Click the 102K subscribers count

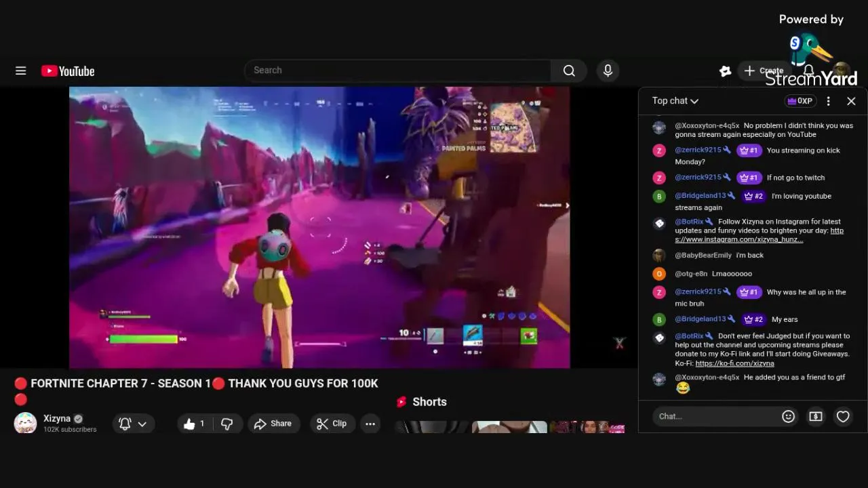click(70, 430)
